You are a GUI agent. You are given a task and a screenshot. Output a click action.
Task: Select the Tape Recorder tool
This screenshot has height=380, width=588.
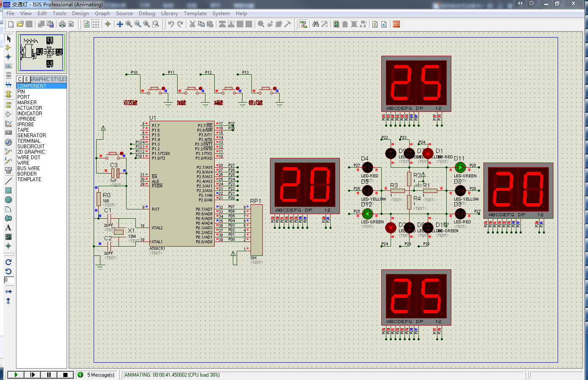pyautogui.click(x=8, y=133)
